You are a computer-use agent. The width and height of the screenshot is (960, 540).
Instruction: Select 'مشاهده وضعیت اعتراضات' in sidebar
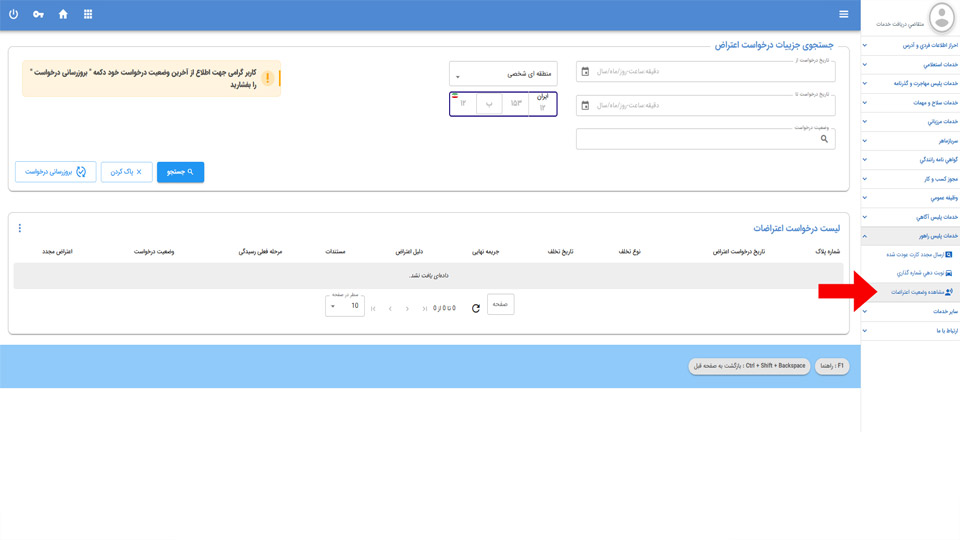[910, 291]
